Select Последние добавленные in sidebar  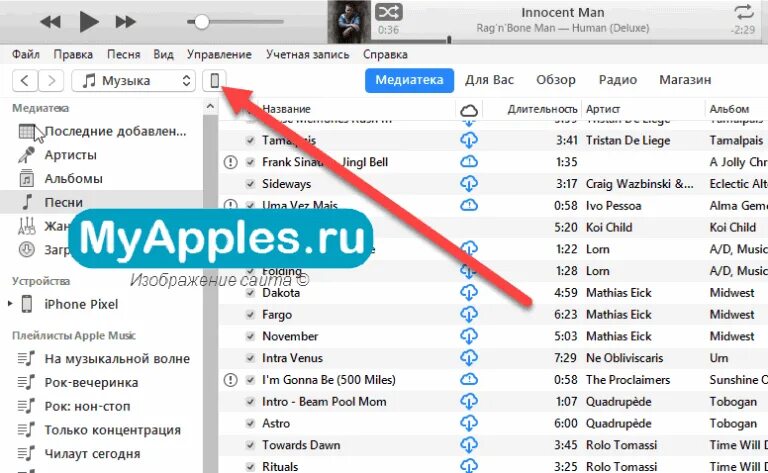point(101,131)
